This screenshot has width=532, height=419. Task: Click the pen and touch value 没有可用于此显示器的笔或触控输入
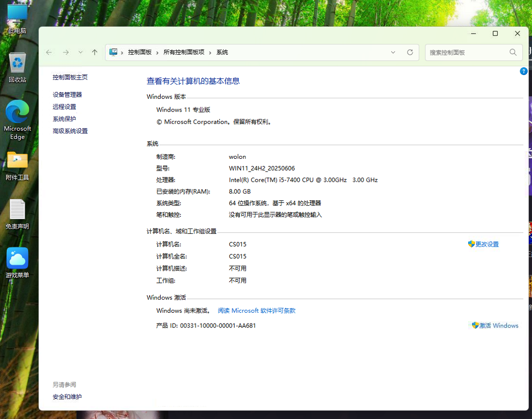point(276,215)
